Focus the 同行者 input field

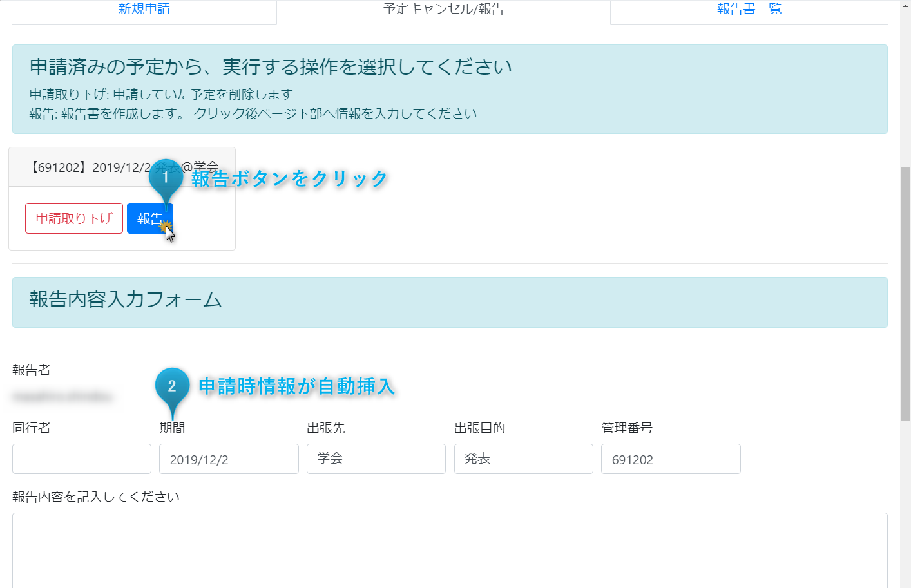tap(82, 459)
